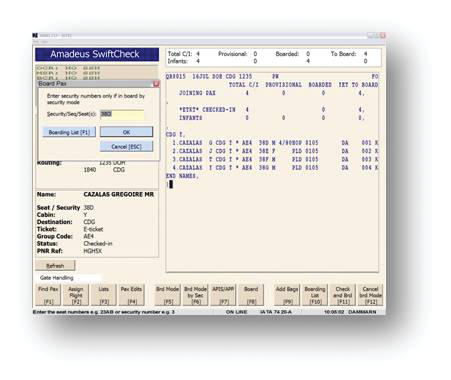Click the flight header QR0015 16JUL
Image resolution: width=451 pixels, height=380 pixels.
point(209,77)
